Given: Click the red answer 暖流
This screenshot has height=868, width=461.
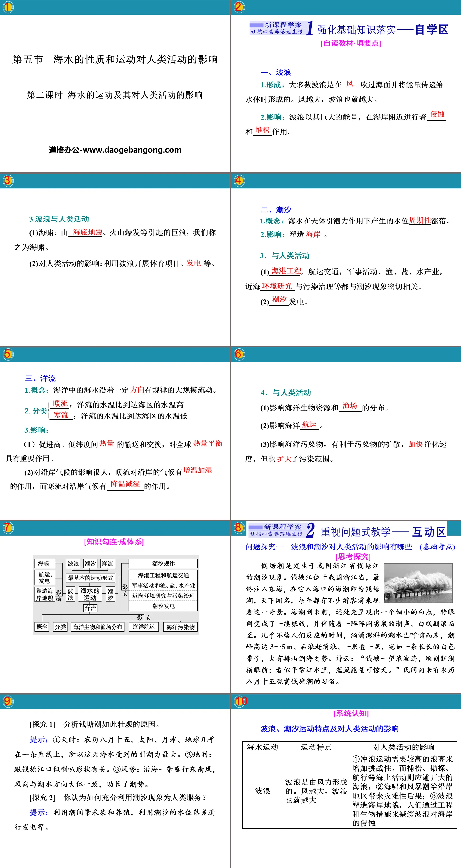Looking at the screenshot, I should 60,403.
